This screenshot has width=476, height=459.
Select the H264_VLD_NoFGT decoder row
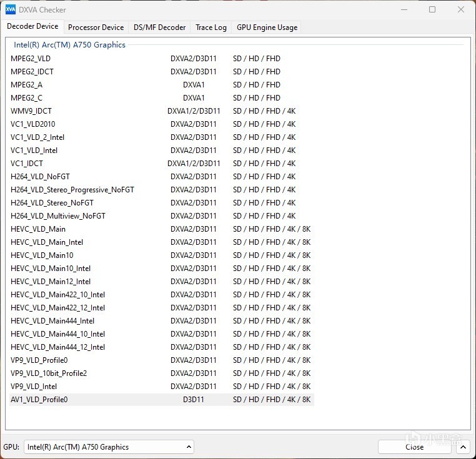(x=162, y=176)
